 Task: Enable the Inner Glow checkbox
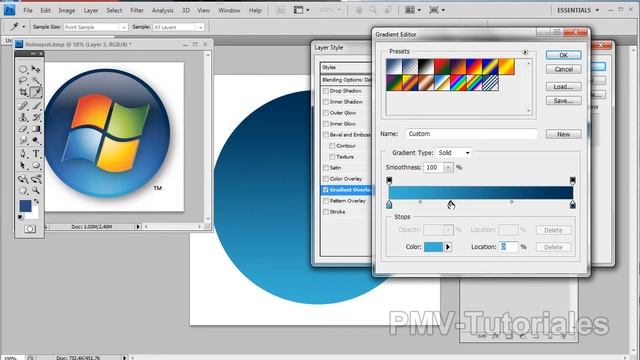pos(326,124)
